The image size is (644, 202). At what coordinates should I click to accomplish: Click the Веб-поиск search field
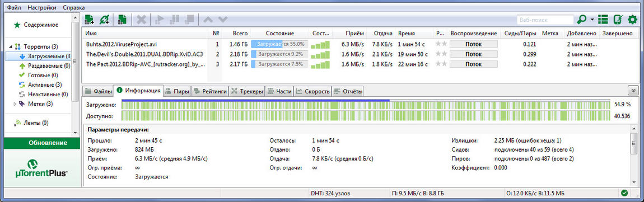click(545, 19)
